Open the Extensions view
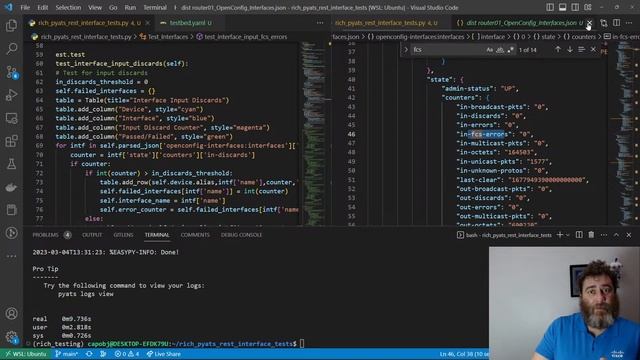This screenshot has height=360, width=640. pos(11,141)
